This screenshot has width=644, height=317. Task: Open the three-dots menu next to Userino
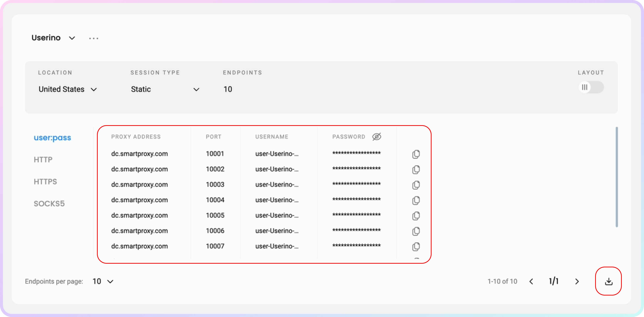[x=94, y=38]
